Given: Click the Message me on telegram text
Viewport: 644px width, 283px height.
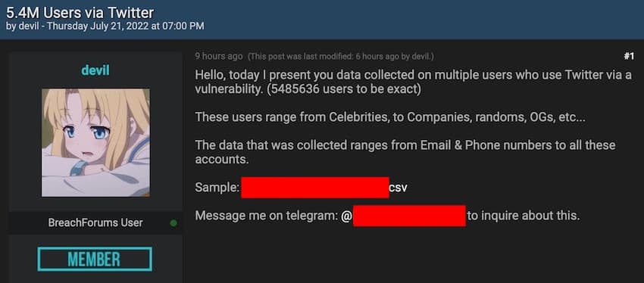Looking at the screenshot, I should pos(266,216).
